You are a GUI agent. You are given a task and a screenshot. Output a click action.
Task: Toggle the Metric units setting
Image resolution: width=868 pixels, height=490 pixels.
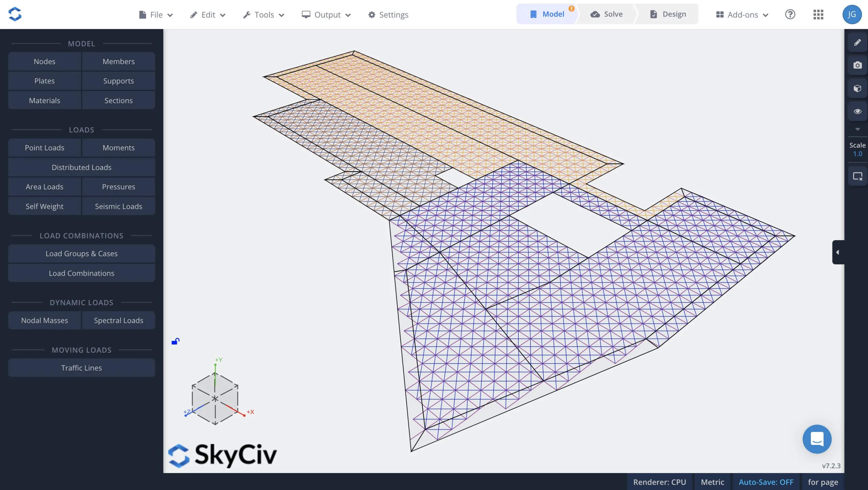pos(712,482)
